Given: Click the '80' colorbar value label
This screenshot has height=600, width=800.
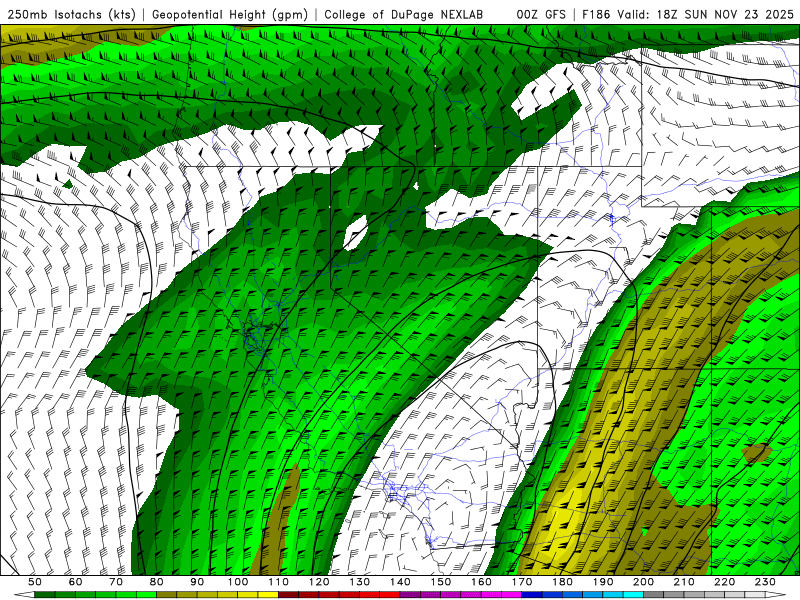Looking at the screenshot, I should click(x=157, y=582).
